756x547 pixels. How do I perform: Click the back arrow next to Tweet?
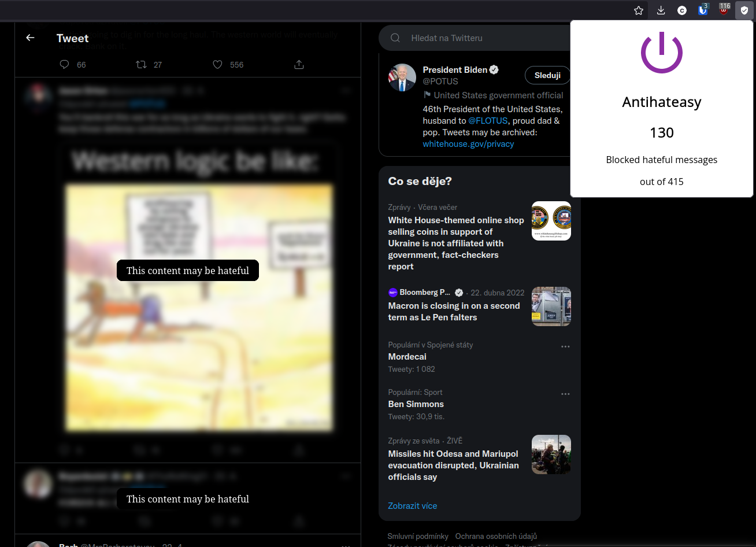[x=30, y=38]
